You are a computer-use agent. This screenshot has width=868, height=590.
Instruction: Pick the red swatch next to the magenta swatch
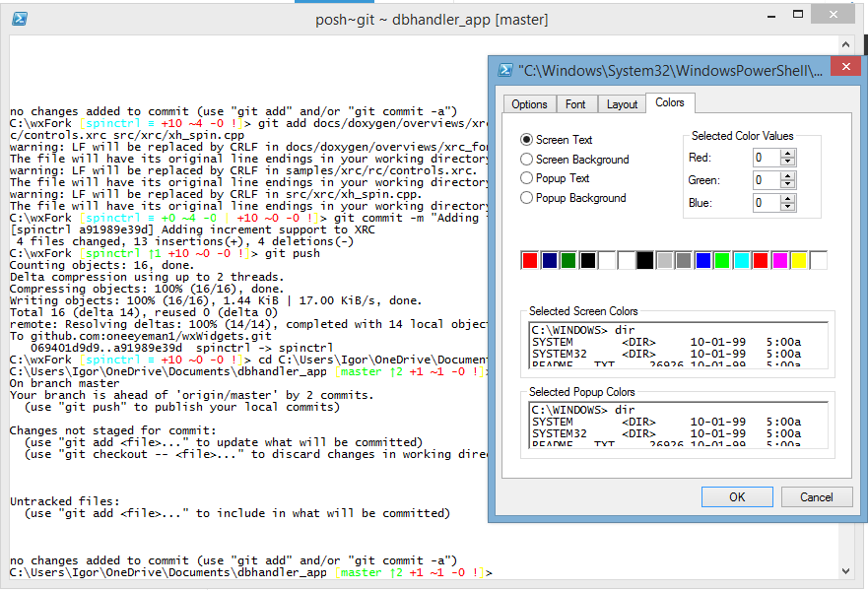(x=761, y=260)
